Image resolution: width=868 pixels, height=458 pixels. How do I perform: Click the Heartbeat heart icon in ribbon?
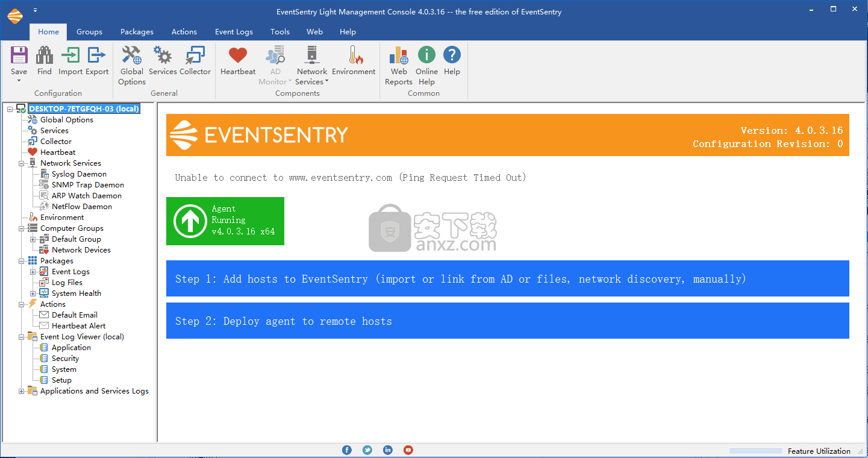(x=238, y=55)
